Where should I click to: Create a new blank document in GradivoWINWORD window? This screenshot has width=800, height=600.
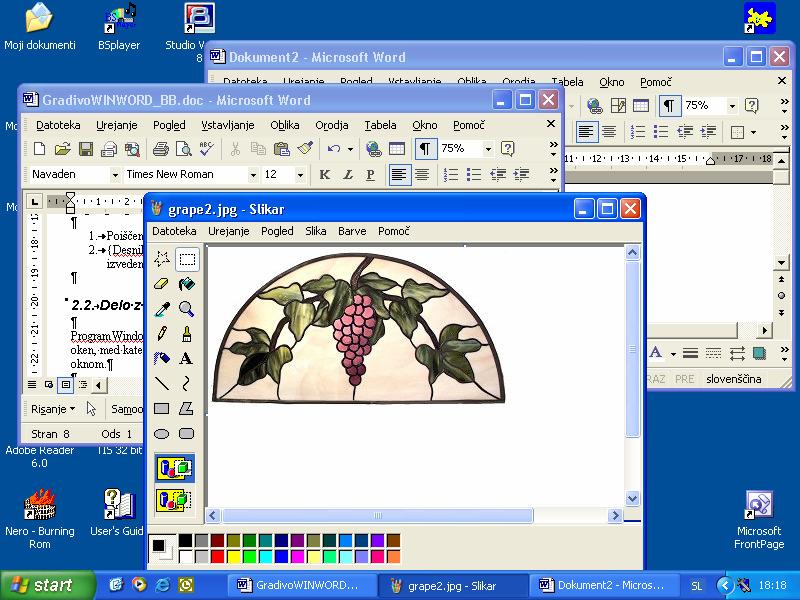pos(39,148)
